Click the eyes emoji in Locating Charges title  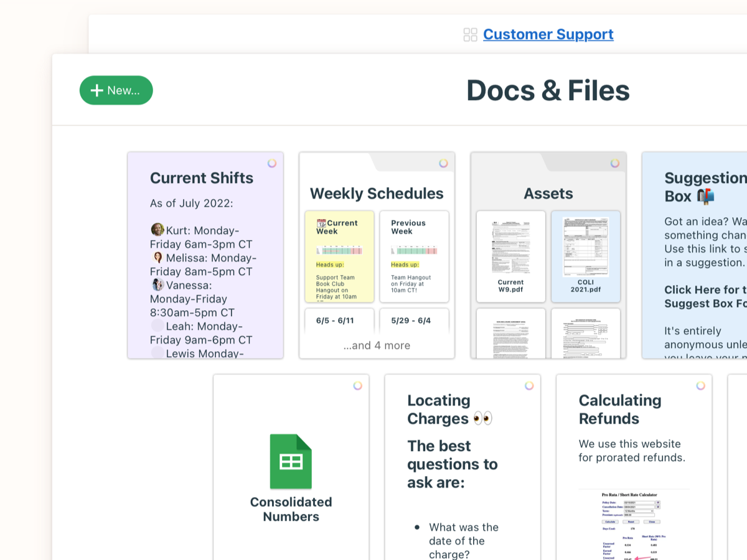pos(483,418)
